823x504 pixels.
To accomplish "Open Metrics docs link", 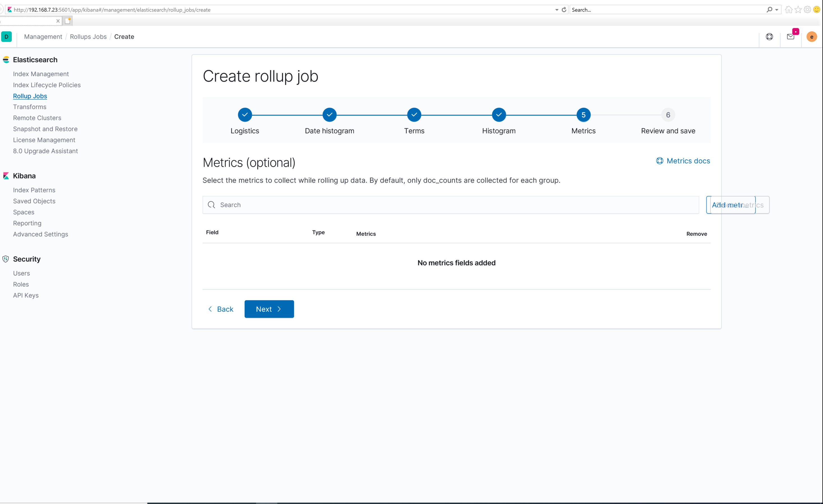I will [683, 161].
